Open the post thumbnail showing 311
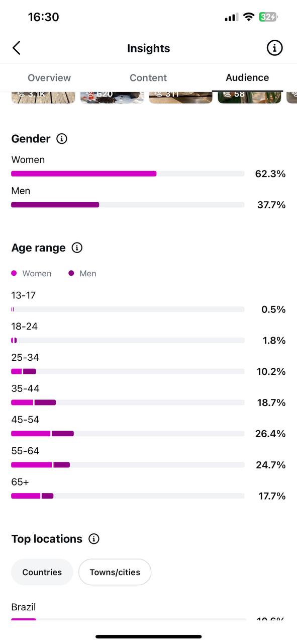297x644 pixels. [x=181, y=98]
